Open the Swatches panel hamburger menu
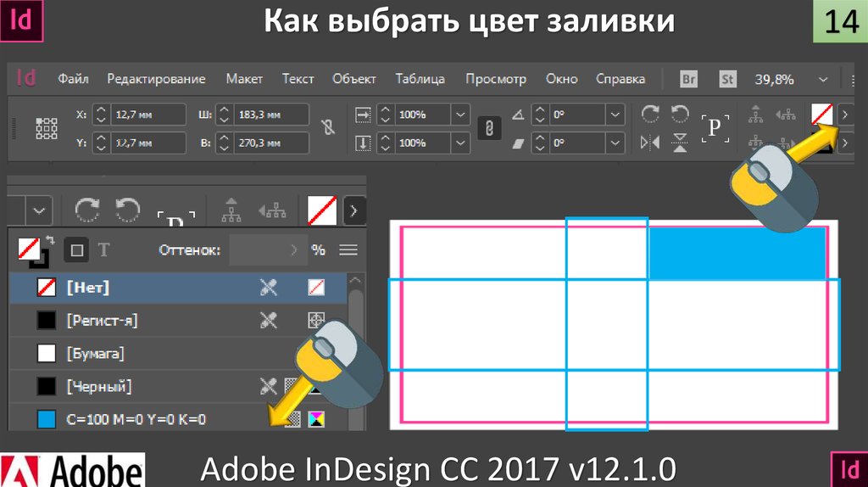This screenshot has height=487, width=868. tap(348, 250)
